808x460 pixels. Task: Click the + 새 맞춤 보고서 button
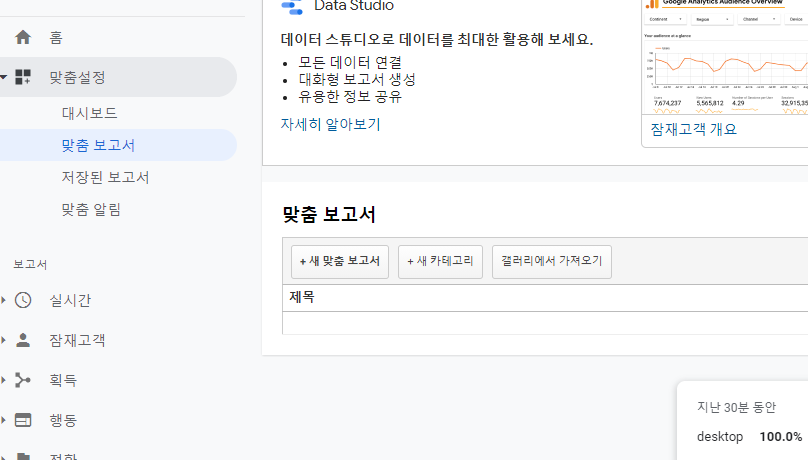click(340, 262)
